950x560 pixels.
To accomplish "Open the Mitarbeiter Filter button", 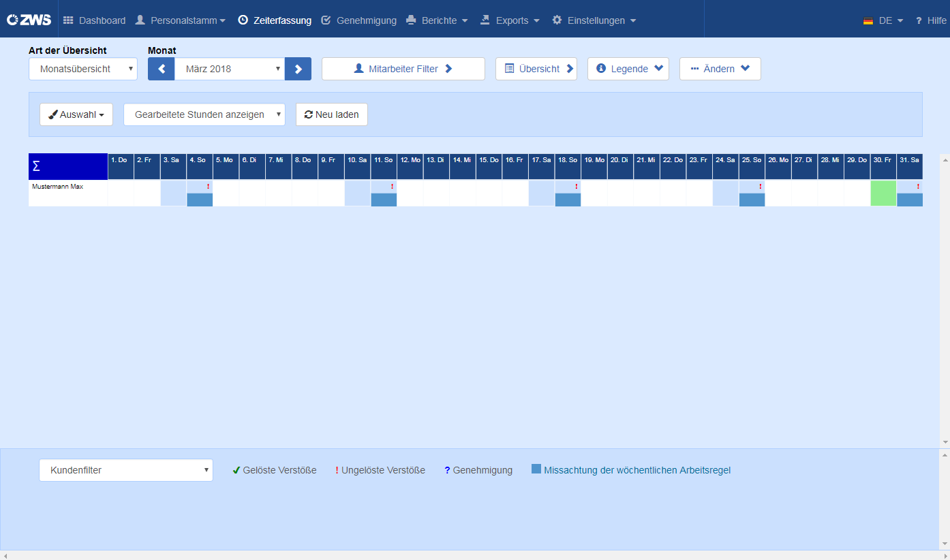I will [403, 69].
